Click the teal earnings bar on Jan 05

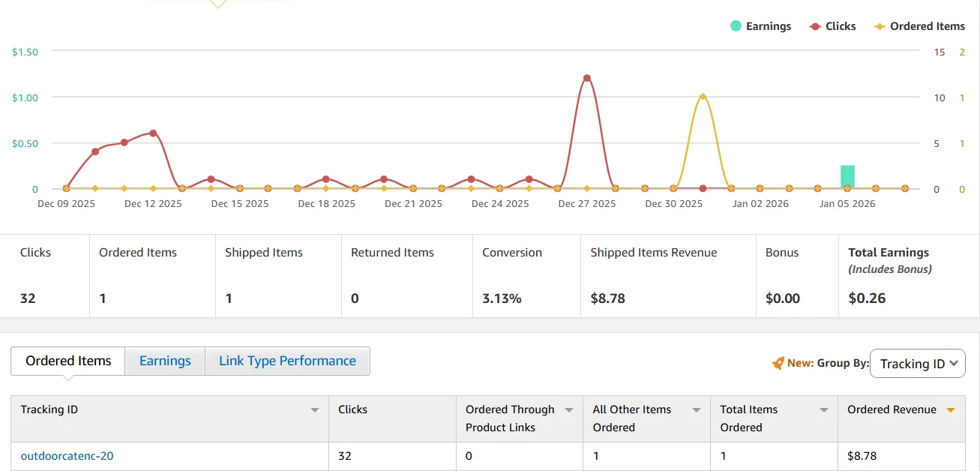tap(847, 177)
